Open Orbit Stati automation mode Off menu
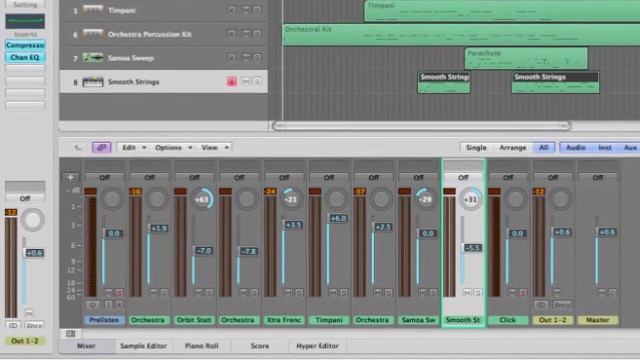The image size is (640, 360). (x=194, y=178)
